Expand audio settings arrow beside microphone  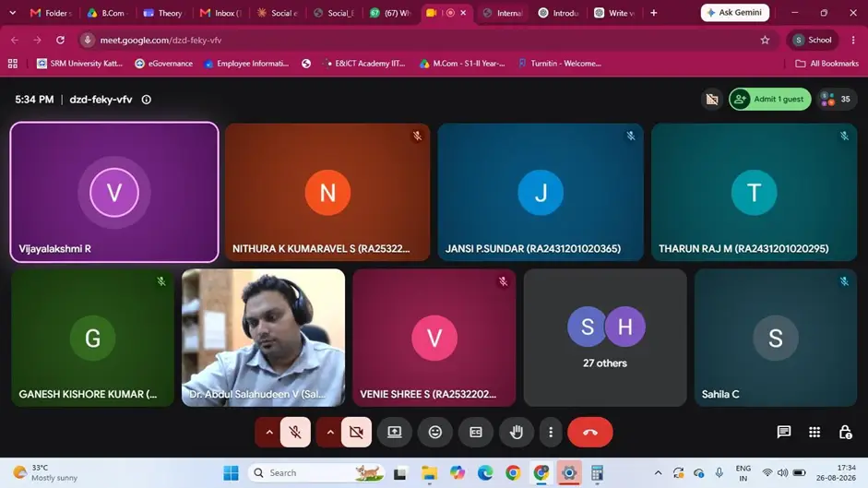click(x=269, y=432)
